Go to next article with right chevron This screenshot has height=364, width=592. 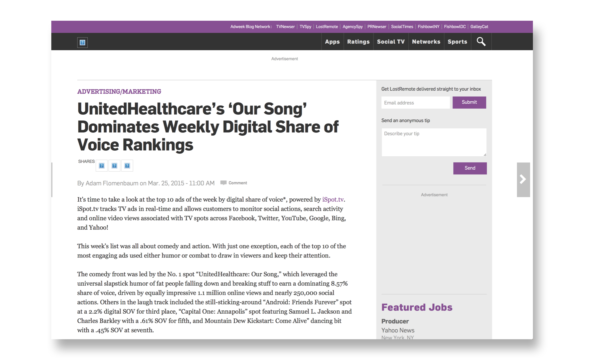[523, 179]
